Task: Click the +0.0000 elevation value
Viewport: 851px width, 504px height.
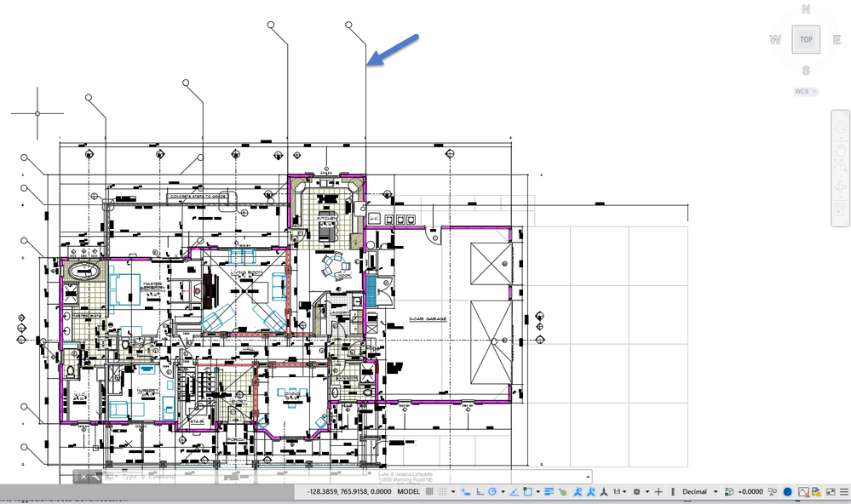Action: pos(750,491)
